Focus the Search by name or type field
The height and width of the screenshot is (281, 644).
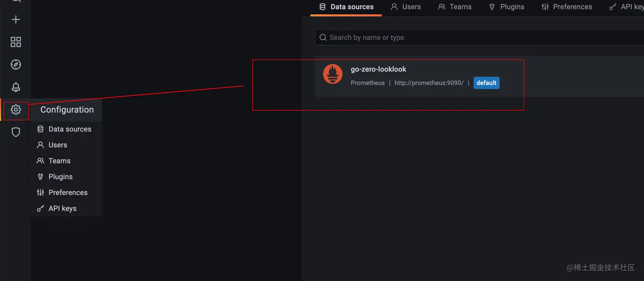point(480,37)
